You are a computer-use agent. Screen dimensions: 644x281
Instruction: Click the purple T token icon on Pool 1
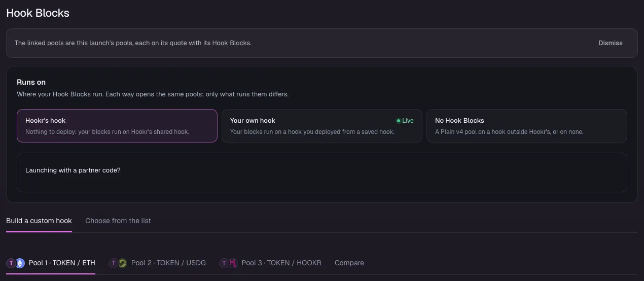[11, 263]
